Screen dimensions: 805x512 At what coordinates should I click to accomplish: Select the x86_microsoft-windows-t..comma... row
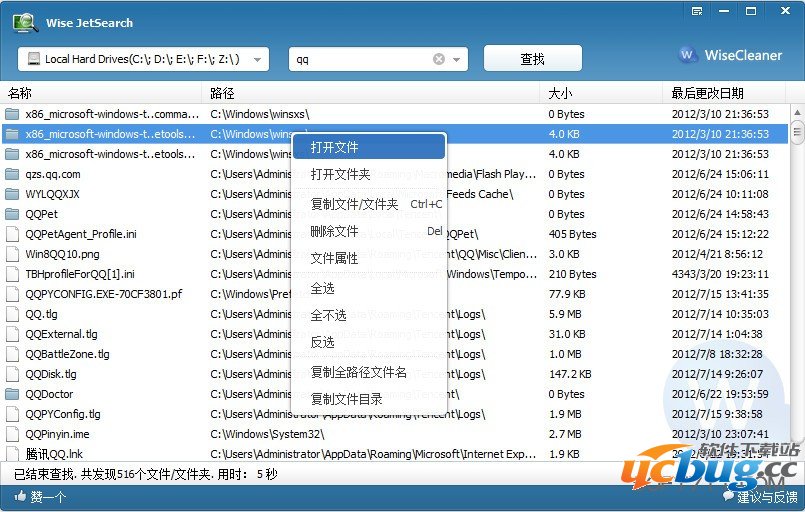point(394,114)
